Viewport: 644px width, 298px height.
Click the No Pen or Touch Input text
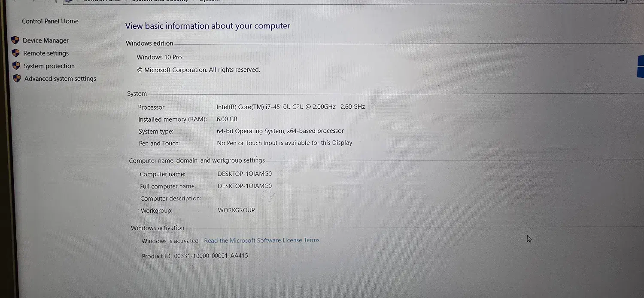[x=285, y=143]
